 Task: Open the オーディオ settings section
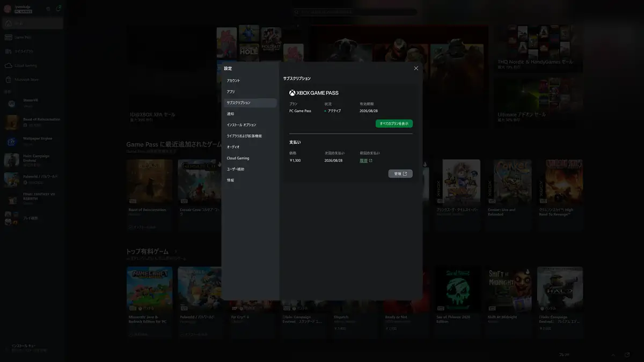point(250,147)
